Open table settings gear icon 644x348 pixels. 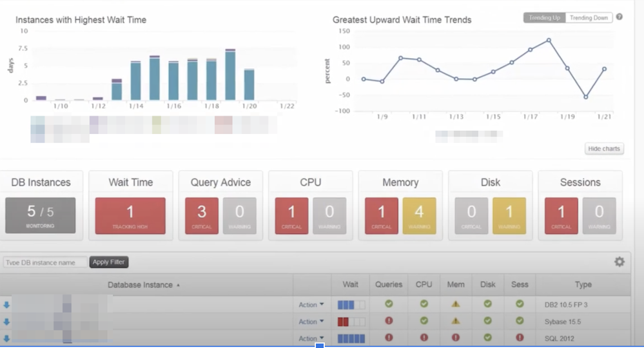click(620, 262)
